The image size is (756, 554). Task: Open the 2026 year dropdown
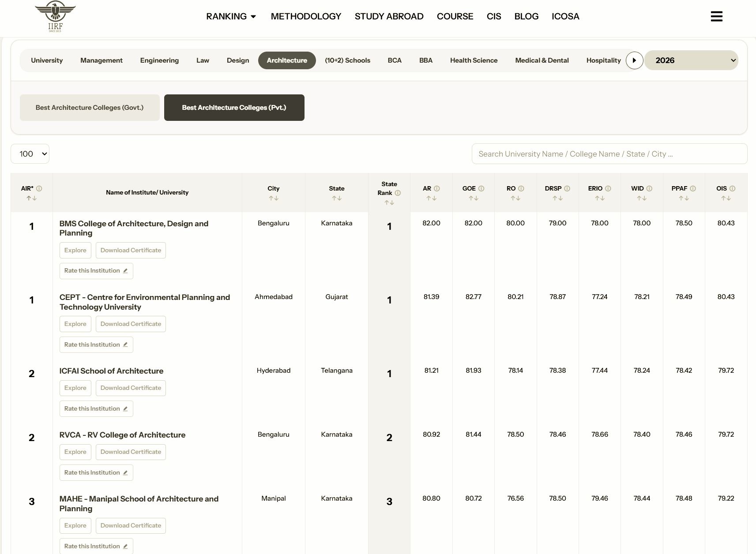691,60
